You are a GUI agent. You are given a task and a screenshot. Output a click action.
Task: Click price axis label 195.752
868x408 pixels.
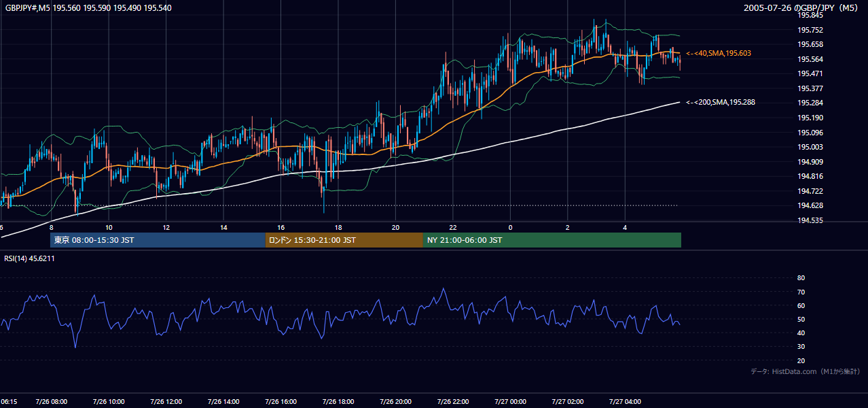tap(810, 30)
